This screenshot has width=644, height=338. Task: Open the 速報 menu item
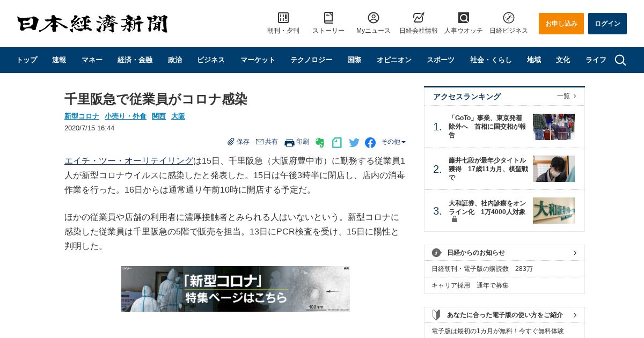[x=59, y=60]
